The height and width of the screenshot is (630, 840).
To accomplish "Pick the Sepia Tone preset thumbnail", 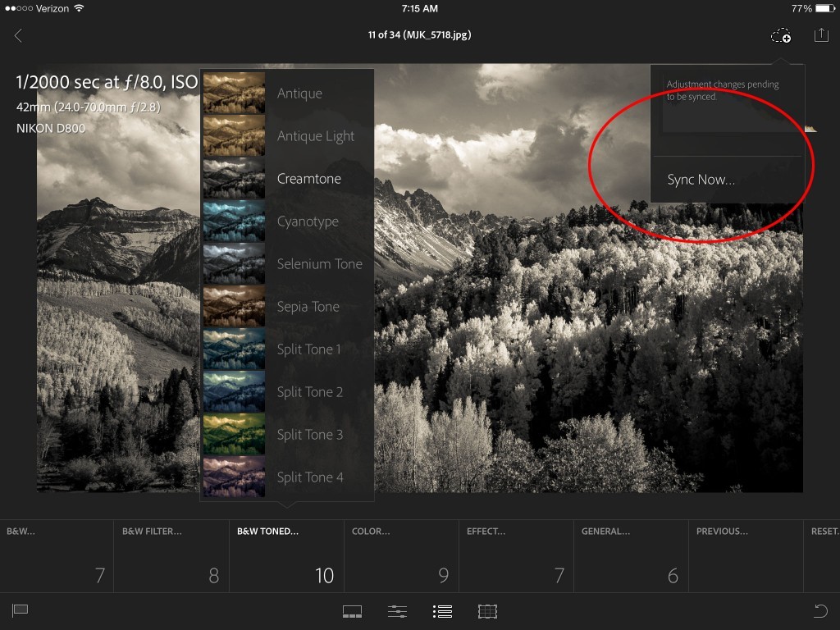I will click(x=234, y=306).
